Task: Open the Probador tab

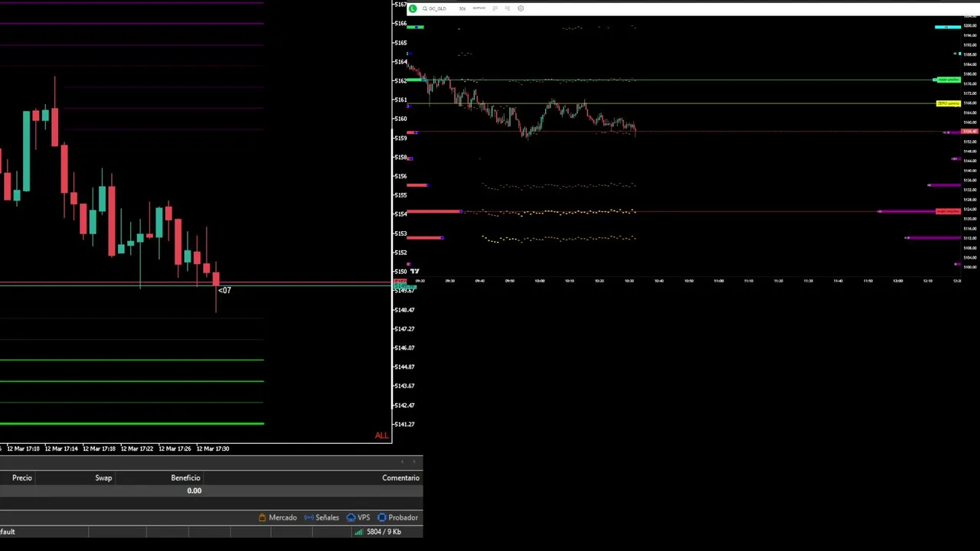Action: pos(397,517)
